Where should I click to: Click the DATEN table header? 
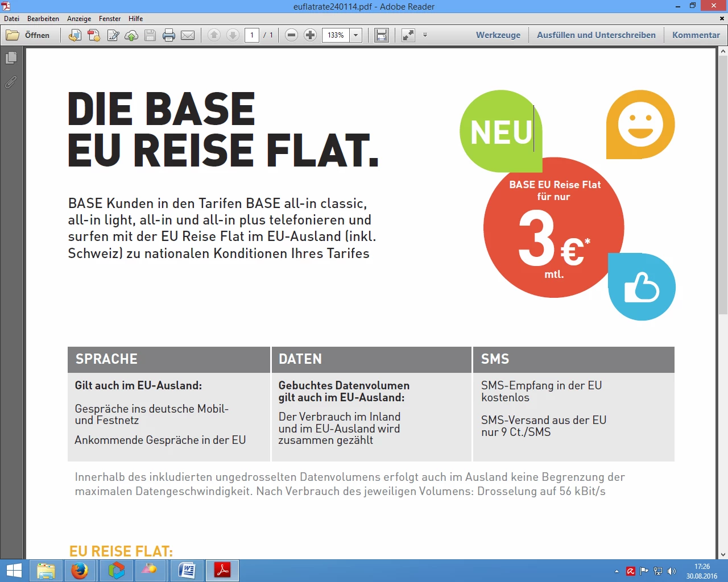tap(372, 359)
